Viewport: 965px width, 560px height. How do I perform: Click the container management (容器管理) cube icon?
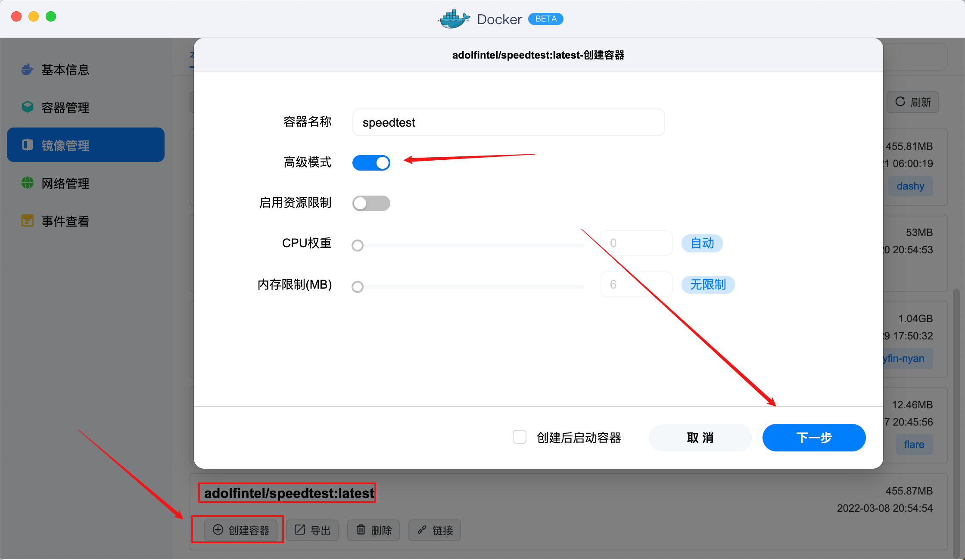pyautogui.click(x=28, y=107)
